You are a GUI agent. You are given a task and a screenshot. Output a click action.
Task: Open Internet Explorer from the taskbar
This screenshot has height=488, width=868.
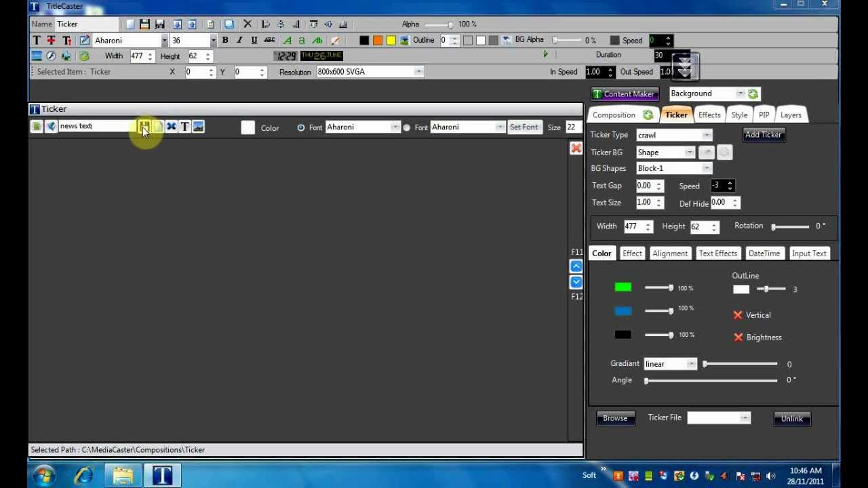coord(83,475)
